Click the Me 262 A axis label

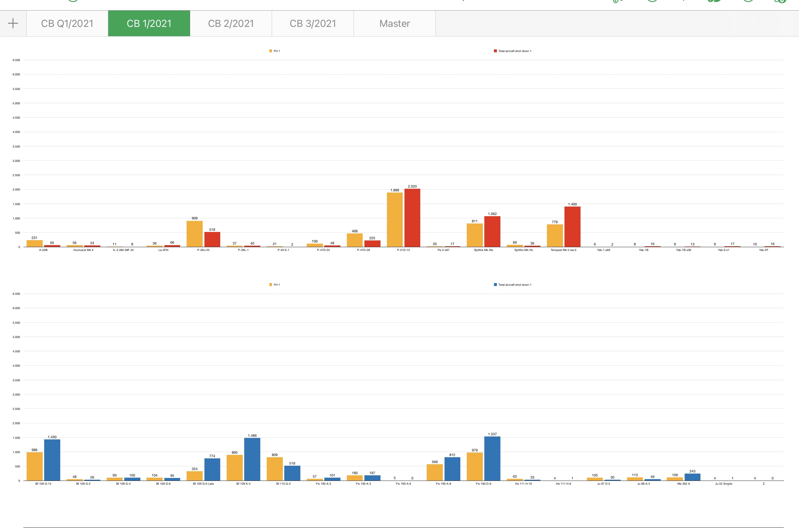click(x=683, y=484)
